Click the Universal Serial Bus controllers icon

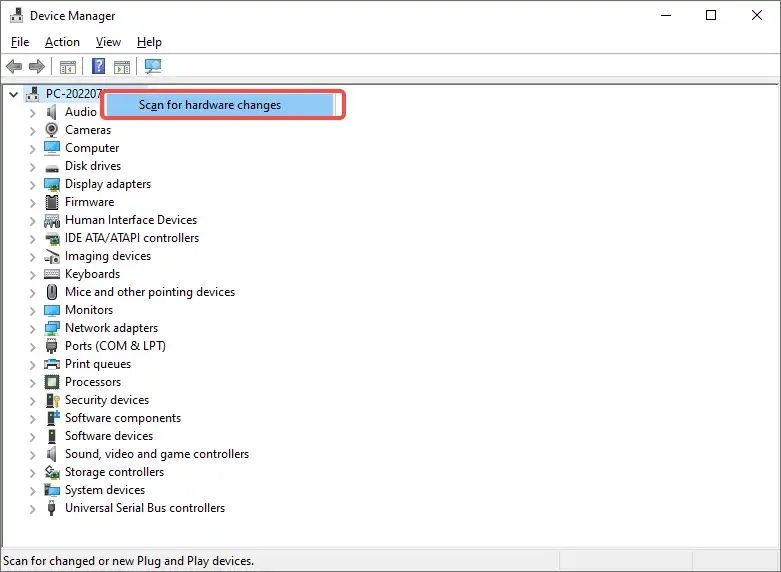point(52,508)
